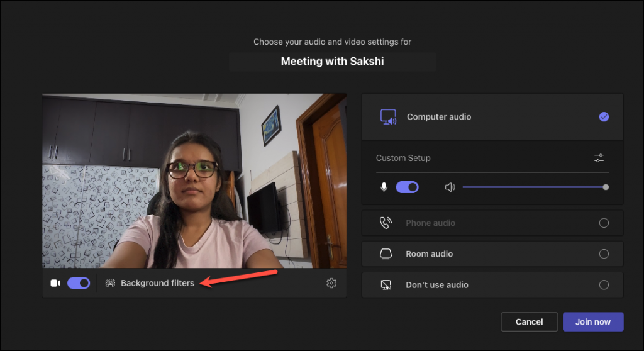Screen dimensions: 644x351
Task: Click the Room audio device icon
Action: click(x=386, y=254)
